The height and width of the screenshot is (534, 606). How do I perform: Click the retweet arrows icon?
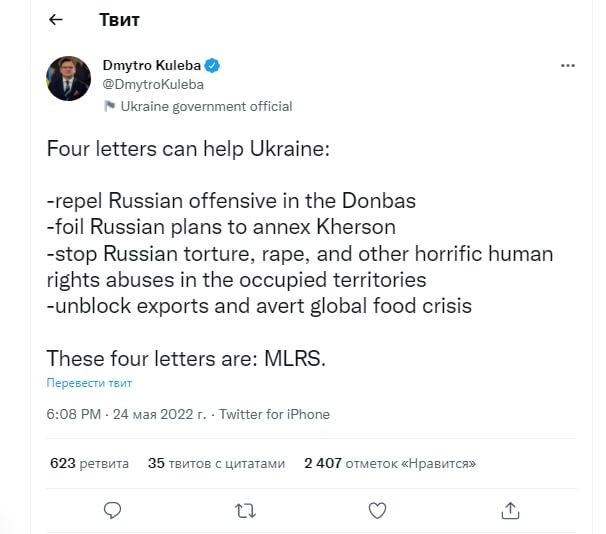point(245,510)
